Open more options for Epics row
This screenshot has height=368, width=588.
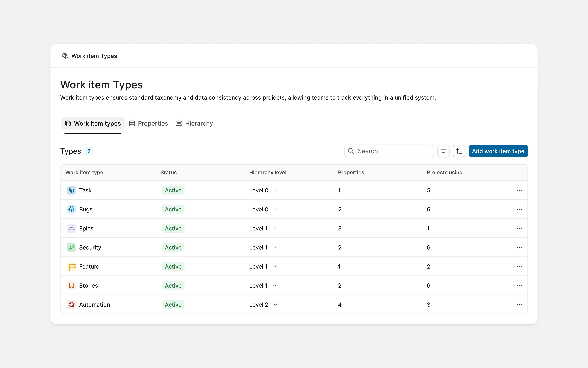(x=519, y=228)
